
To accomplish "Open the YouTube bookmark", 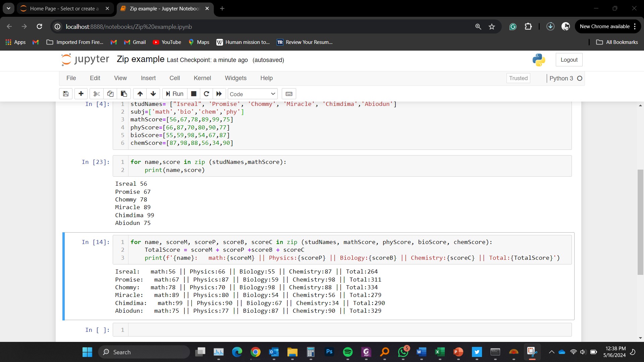I will [x=167, y=42].
